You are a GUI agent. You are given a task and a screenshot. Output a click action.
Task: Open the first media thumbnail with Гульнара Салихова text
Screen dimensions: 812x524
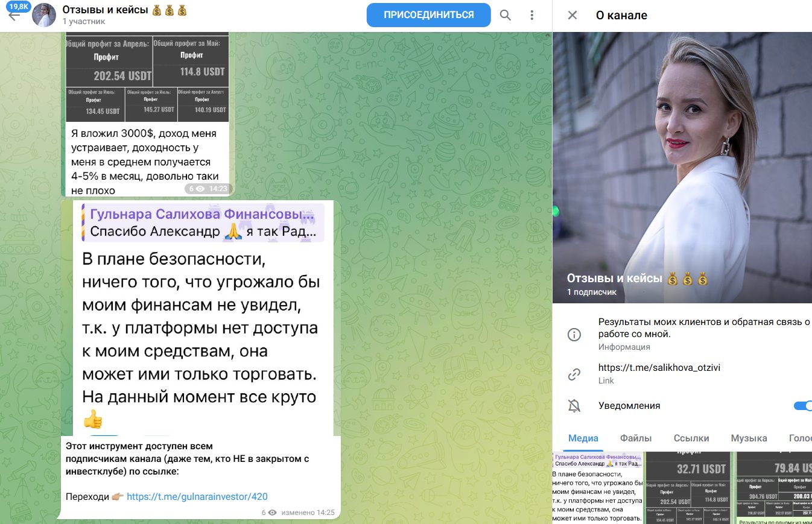coord(598,487)
